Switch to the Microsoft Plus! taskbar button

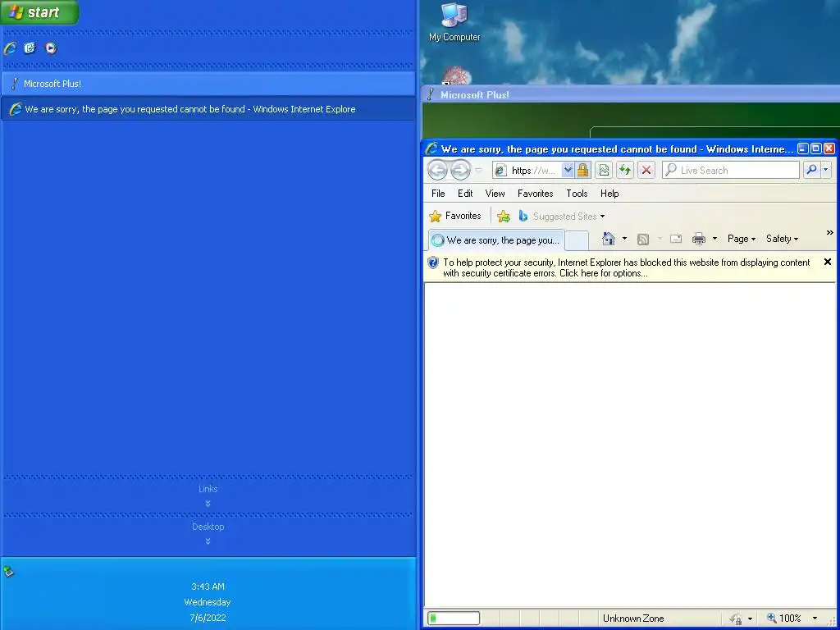coord(208,84)
